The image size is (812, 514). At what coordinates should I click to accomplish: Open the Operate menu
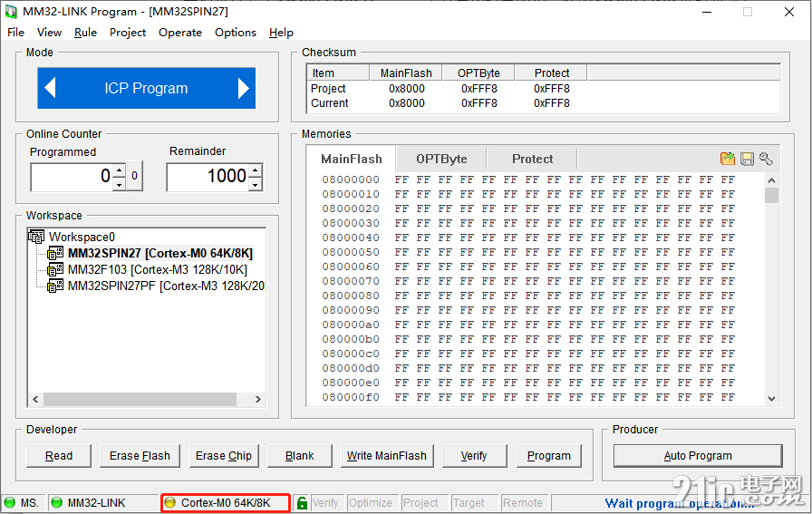(x=180, y=32)
